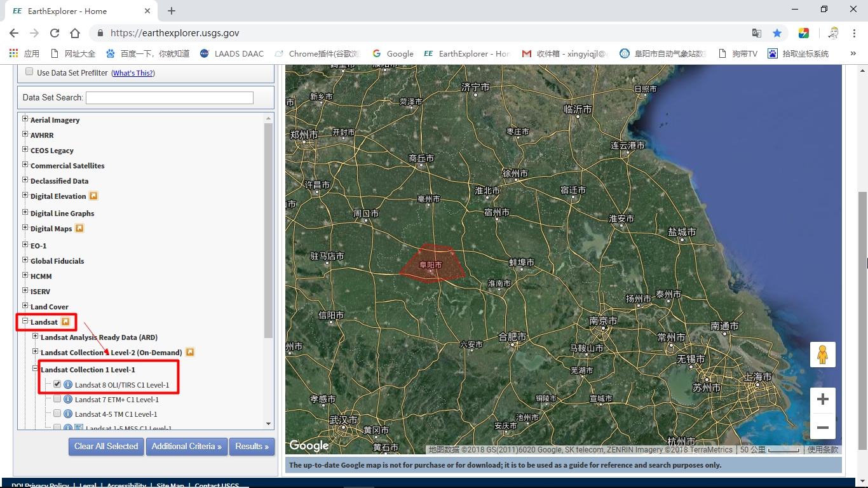Viewport: 868px width, 488px height.
Task: Open the What's This? link
Action: coord(133,73)
